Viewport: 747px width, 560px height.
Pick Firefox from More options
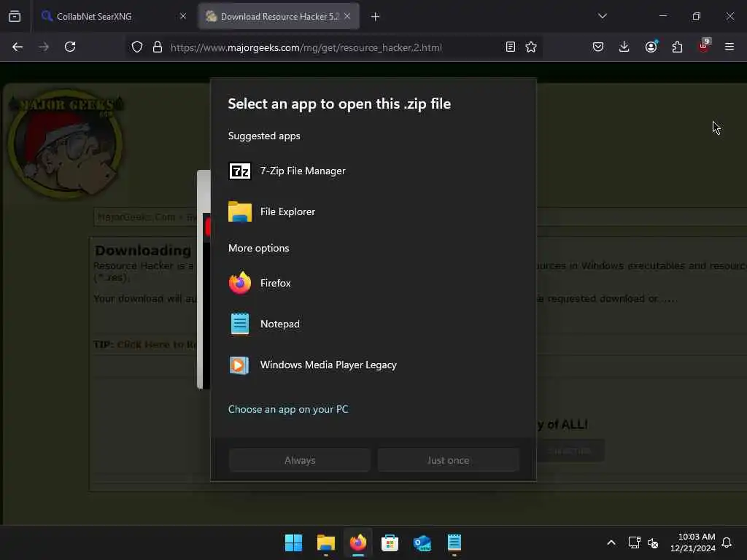[373, 283]
